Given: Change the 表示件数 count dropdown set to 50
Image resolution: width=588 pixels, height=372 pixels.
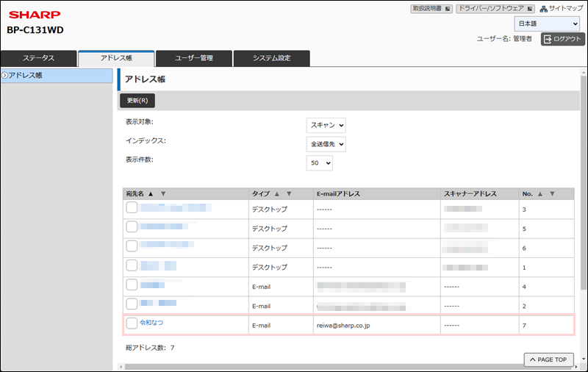Looking at the screenshot, I should coord(320,163).
